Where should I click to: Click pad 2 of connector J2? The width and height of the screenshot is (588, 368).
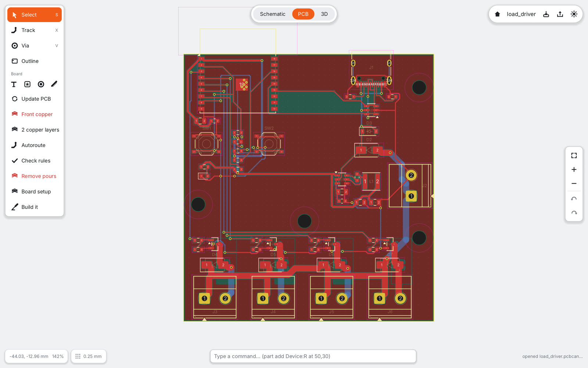411,175
